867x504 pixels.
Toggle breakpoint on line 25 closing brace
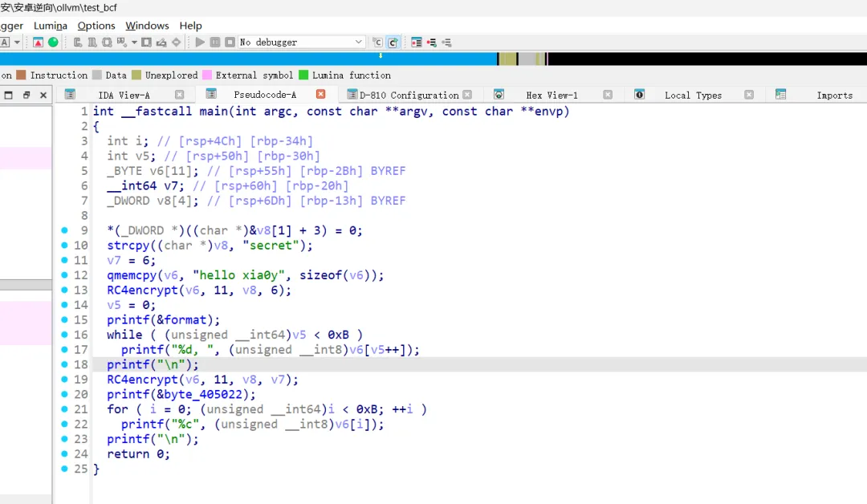pos(64,469)
